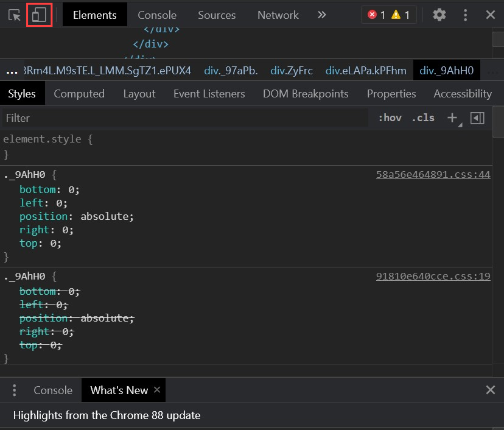Toggle the device toolbar icon
This screenshot has width=504, height=430.
39,15
